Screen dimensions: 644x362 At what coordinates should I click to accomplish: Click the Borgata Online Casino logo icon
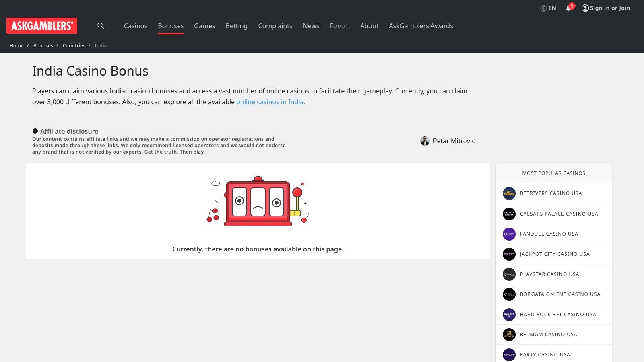[509, 294]
